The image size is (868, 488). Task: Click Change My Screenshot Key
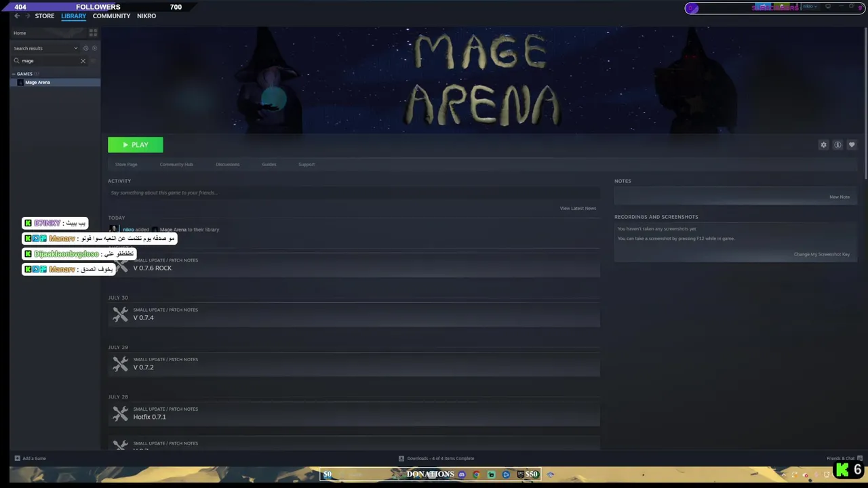pos(821,254)
